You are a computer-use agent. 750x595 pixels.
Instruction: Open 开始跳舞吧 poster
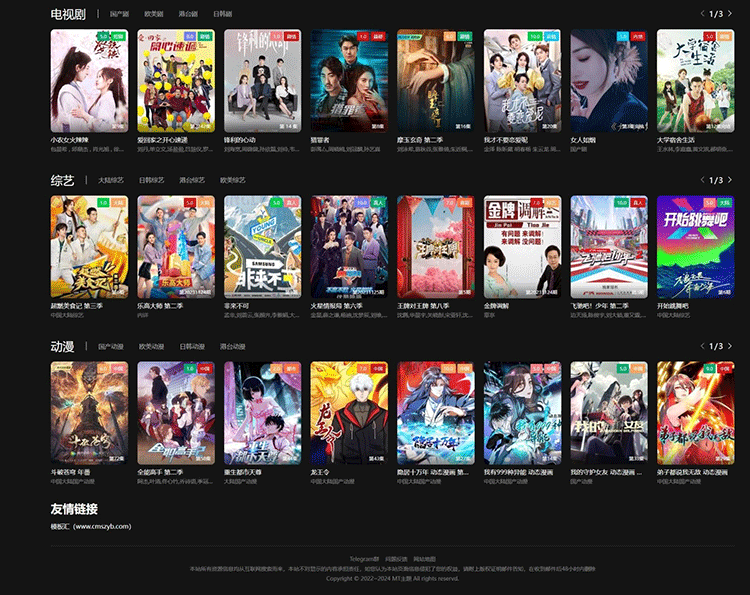pyautogui.click(x=695, y=247)
